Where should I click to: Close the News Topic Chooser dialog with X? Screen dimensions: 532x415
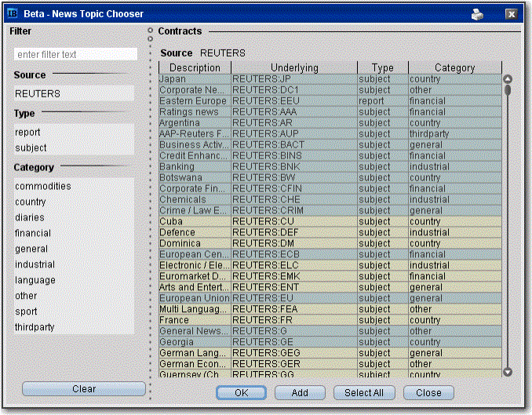512,14
